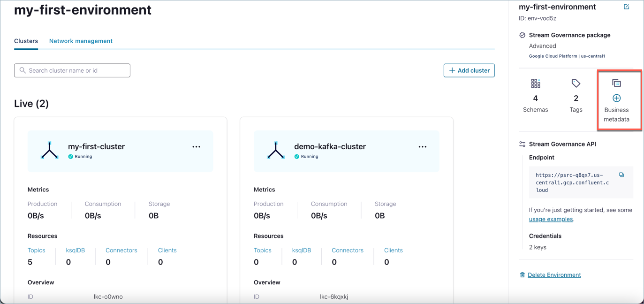Open Topics for my-first-cluster
Viewport: 644px width, 304px height.
[x=36, y=251]
